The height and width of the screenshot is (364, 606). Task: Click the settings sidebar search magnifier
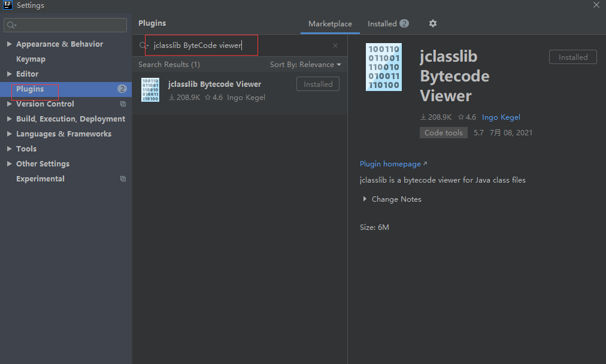(11, 25)
